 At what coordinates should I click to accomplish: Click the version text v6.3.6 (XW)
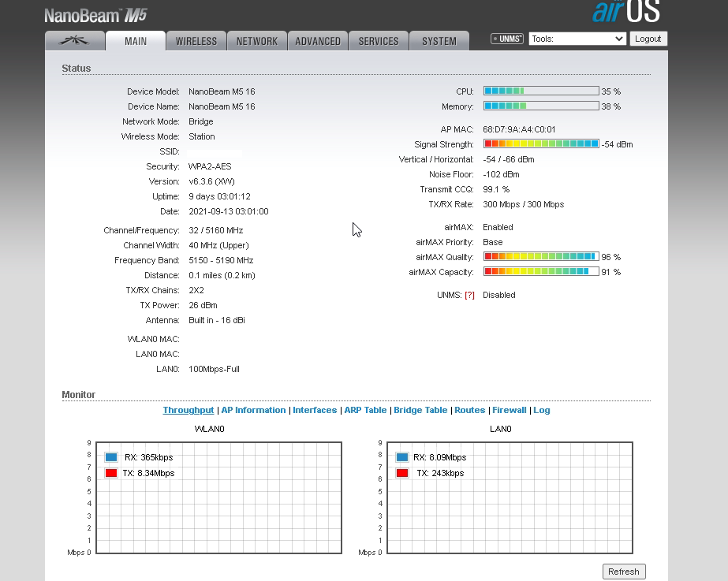211,181
